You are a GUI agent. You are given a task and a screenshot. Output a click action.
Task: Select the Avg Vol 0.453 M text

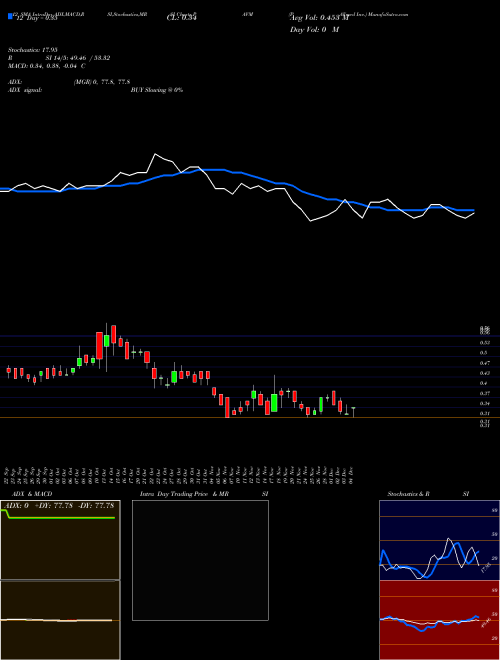tap(319, 18)
